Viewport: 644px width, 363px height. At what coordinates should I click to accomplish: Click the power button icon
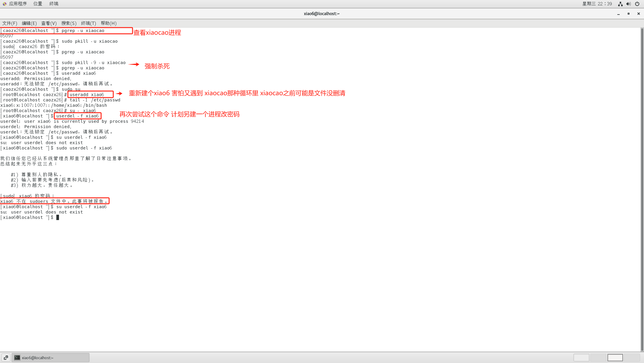tap(637, 4)
